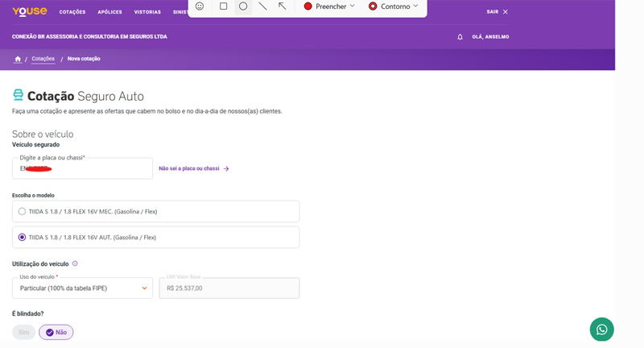Select the arrow drawing tool
This screenshot has width=644, height=348.
pyautogui.click(x=283, y=6)
